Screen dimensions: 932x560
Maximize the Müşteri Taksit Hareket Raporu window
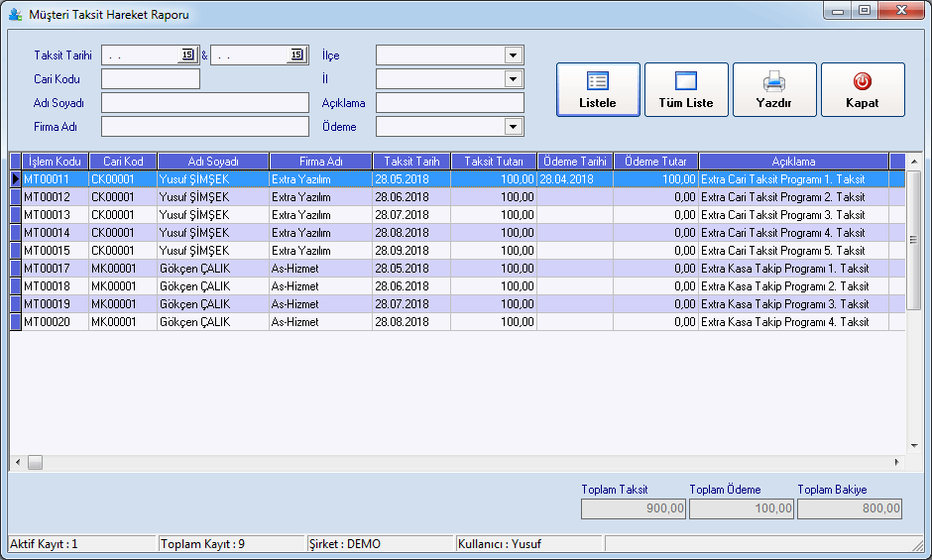(865, 11)
